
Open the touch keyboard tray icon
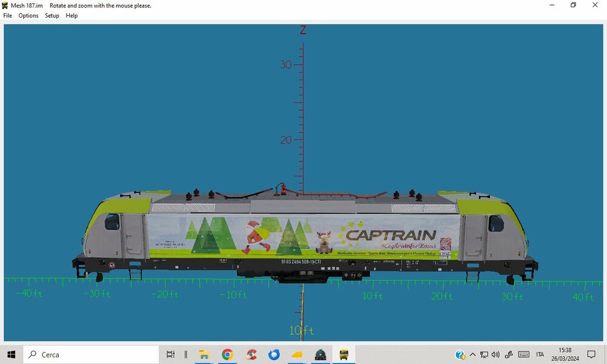[x=524, y=354]
